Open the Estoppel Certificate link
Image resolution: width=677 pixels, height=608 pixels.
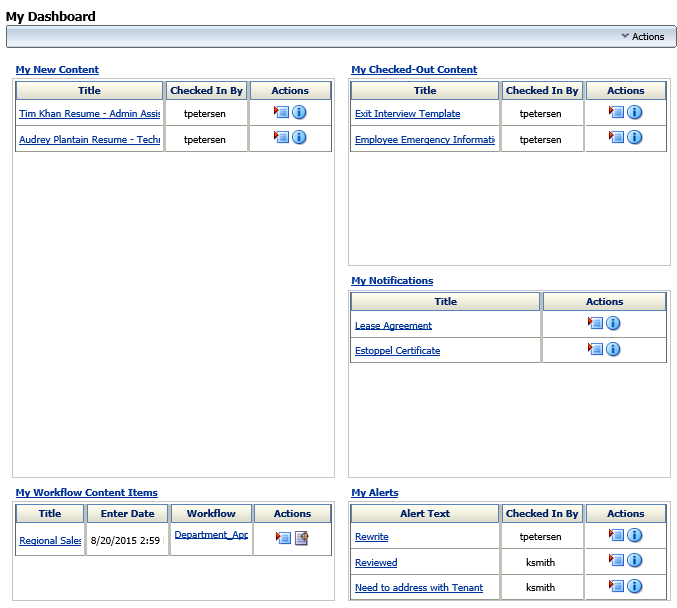398,351
